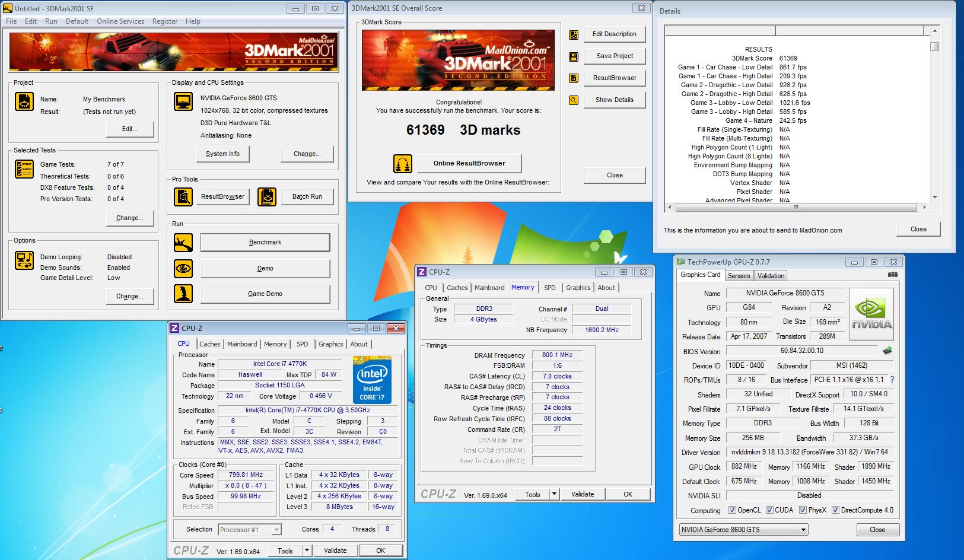This screenshot has width=964, height=560.
Task: Click the GPU-Z title bar app icon
Action: pyautogui.click(x=680, y=262)
